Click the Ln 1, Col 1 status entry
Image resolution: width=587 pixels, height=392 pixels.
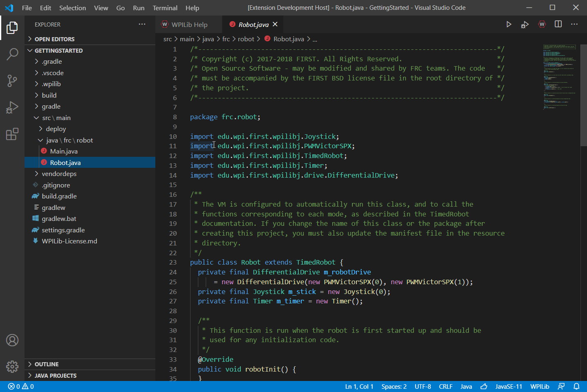click(x=359, y=386)
